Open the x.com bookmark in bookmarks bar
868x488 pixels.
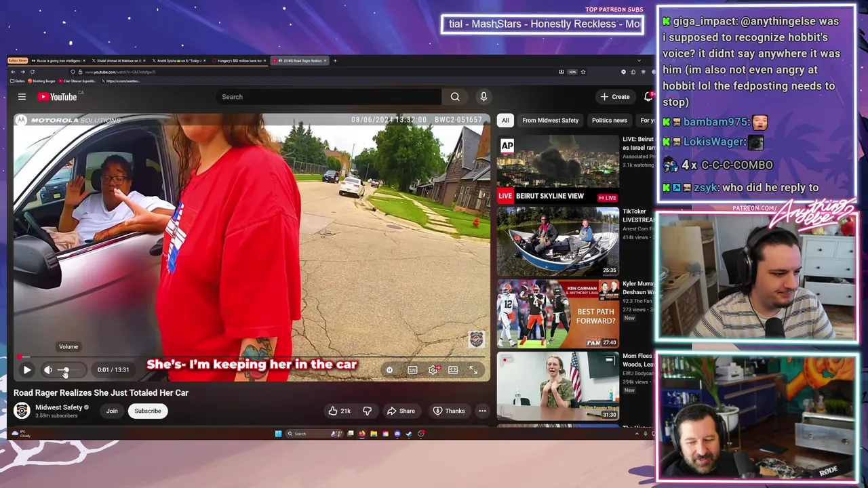[x=121, y=81]
